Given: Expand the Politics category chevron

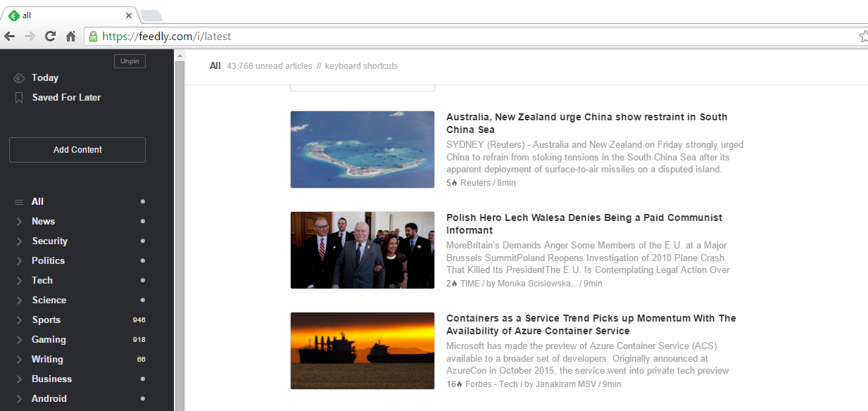Looking at the screenshot, I should click(19, 261).
